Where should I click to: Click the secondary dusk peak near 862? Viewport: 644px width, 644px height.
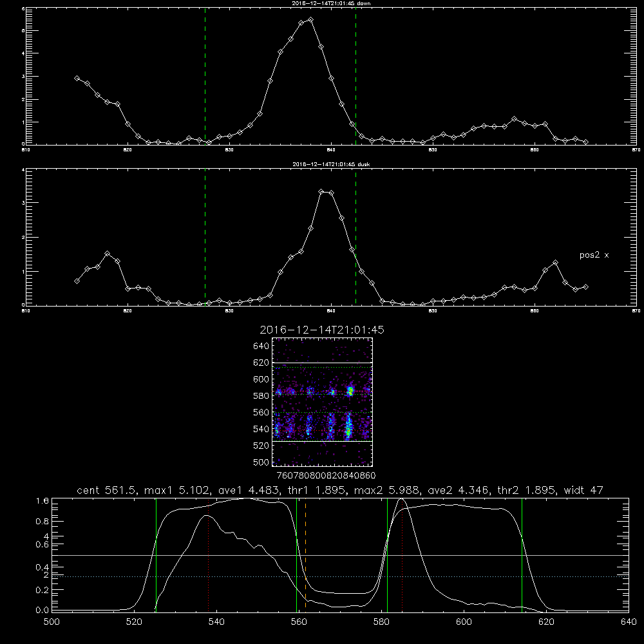(555, 263)
